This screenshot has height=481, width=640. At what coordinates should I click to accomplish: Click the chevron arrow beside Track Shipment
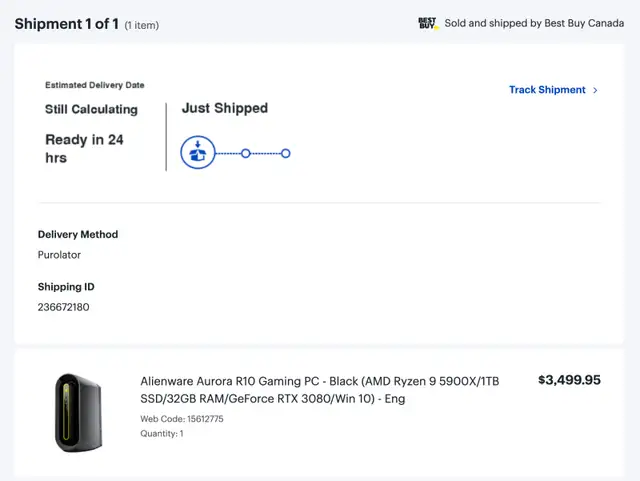coord(595,90)
